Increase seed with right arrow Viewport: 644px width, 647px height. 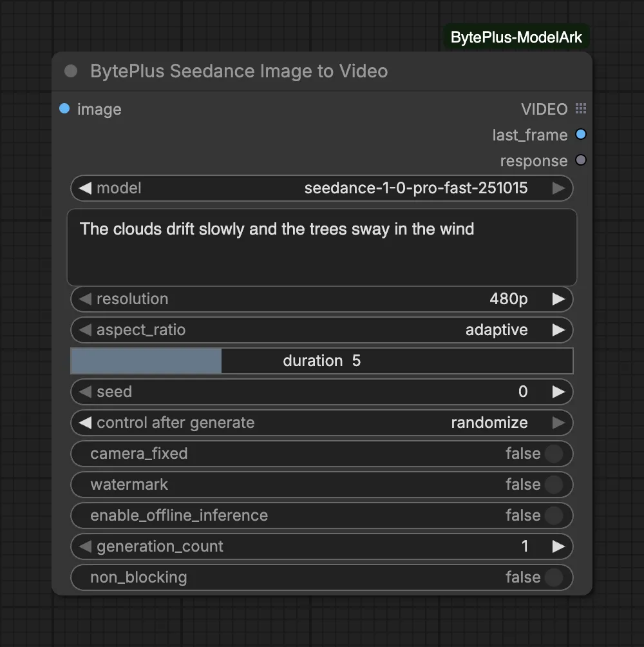point(558,392)
